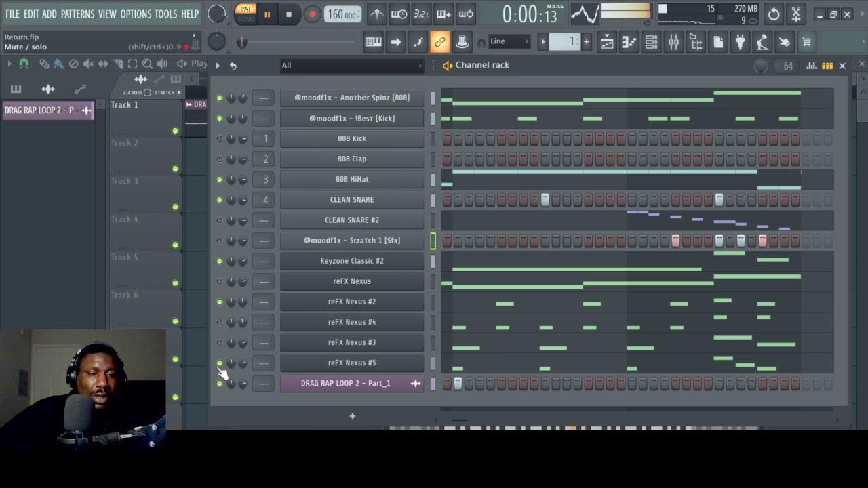This screenshot has height=488, width=868.
Task: Mute the 808 HiHat channel
Action: (219, 180)
